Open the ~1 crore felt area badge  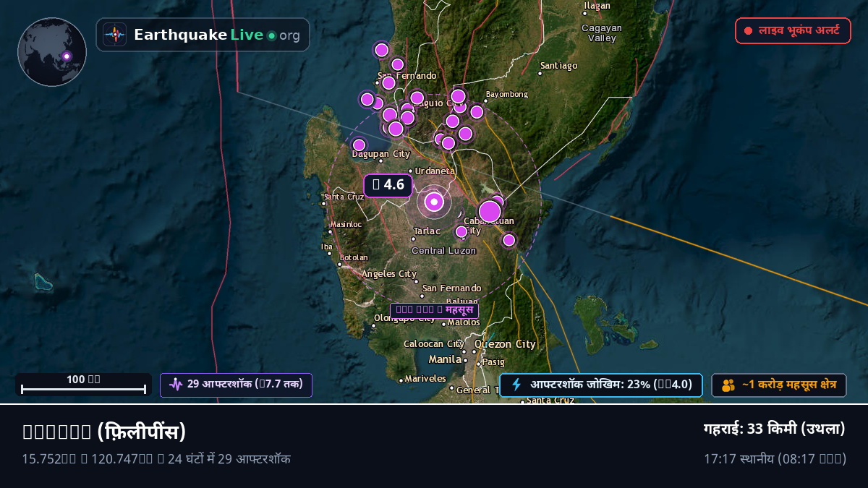click(x=779, y=385)
